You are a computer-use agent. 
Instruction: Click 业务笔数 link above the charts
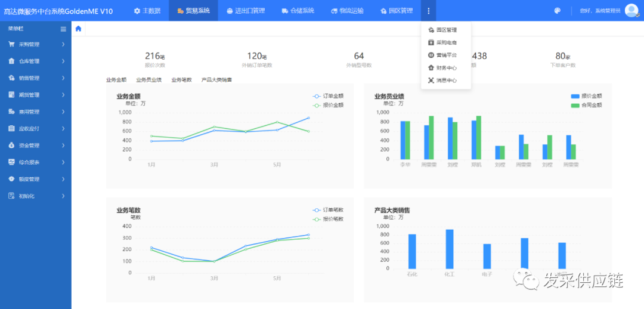pyautogui.click(x=181, y=80)
